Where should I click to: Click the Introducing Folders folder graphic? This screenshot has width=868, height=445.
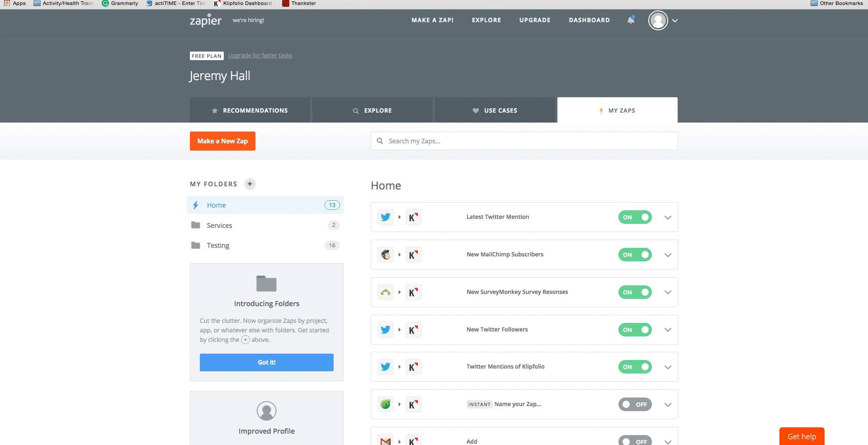pos(266,284)
